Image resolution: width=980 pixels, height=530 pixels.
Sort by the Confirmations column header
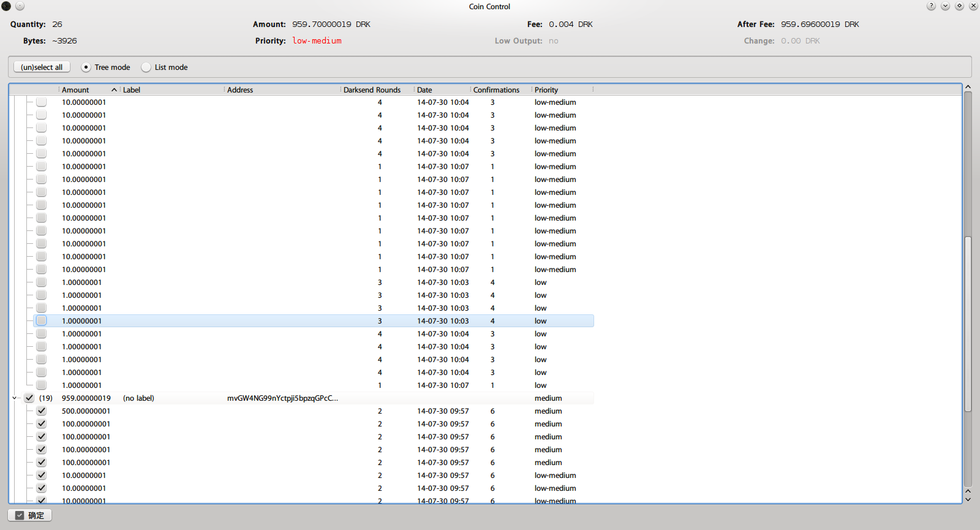click(x=500, y=89)
